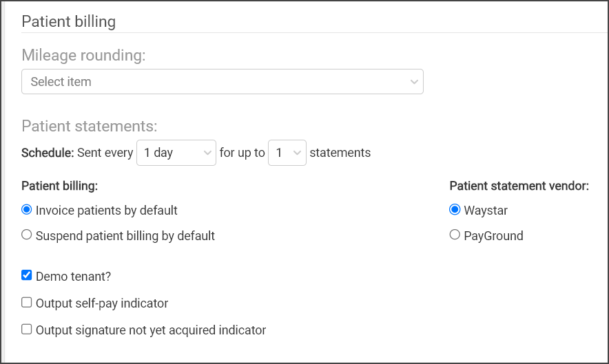Check 'Output signature not yet acquired indicator' box
Screen dimensions: 609x364
pyautogui.click(x=26, y=329)
